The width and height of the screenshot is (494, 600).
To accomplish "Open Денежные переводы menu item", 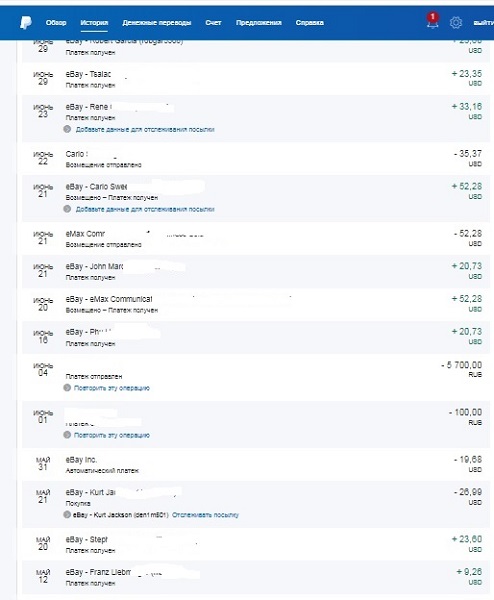I will [157, 23].
